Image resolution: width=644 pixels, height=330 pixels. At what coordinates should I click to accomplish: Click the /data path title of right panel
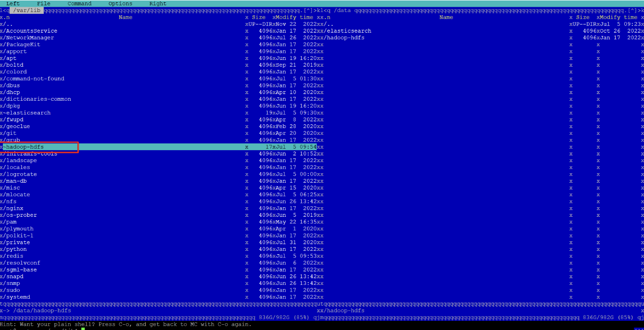(342, 10)
